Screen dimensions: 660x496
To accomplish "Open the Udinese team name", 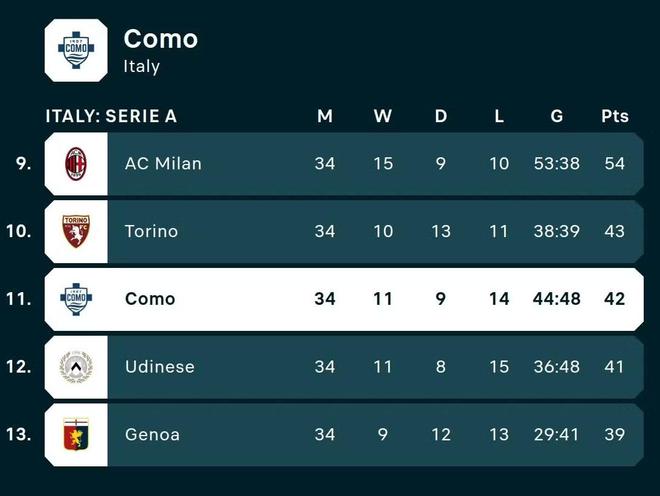I will point(159,367).
